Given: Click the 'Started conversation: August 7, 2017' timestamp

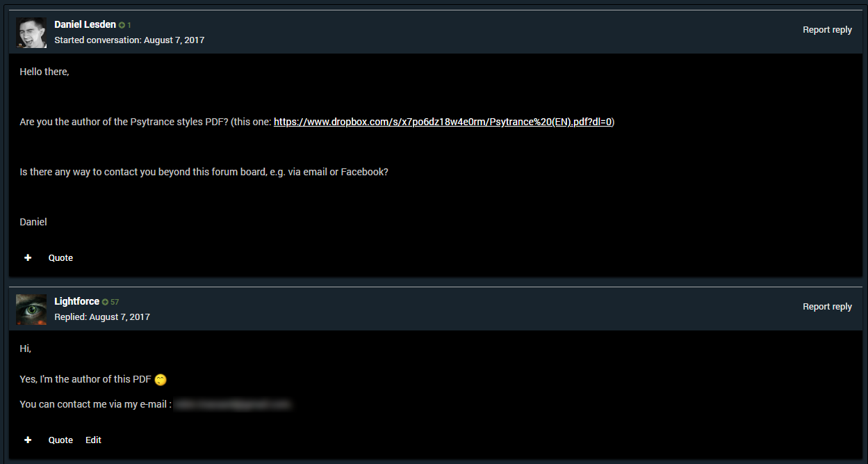Looking at the screenshot, I should [x=129, y=40].
